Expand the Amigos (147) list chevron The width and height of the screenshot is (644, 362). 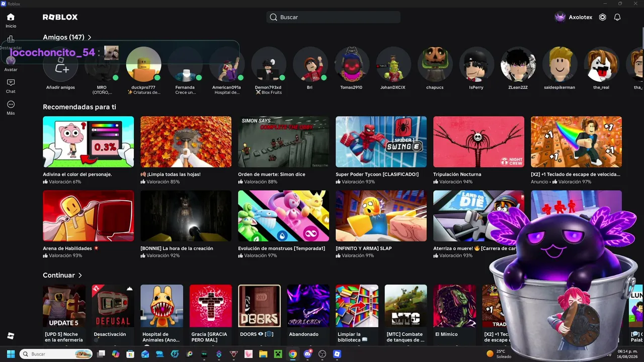[x=90, y=37]
